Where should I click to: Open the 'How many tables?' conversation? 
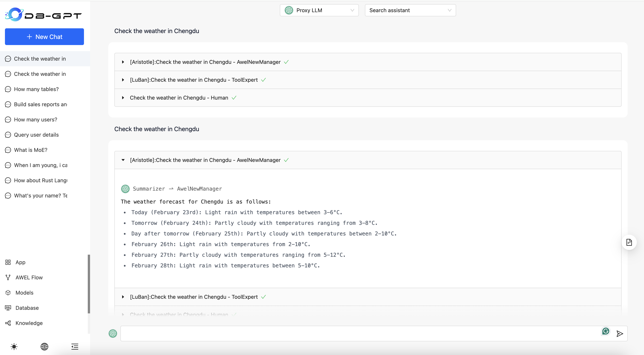[36, 89]
